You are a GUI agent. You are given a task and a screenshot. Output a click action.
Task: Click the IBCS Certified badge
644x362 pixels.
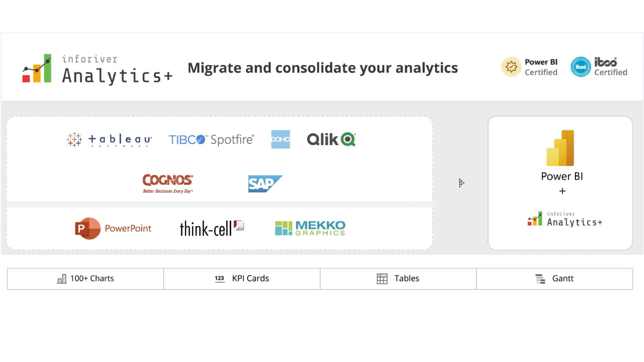pyautogui.click(x=599, y=67)
